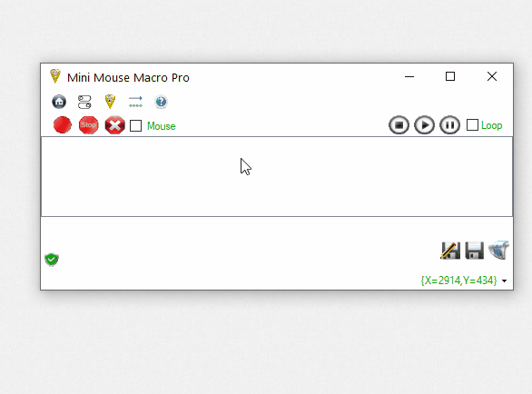532x394 pixels.
Task: Click inside the empty macro list area
Action: 277,176
